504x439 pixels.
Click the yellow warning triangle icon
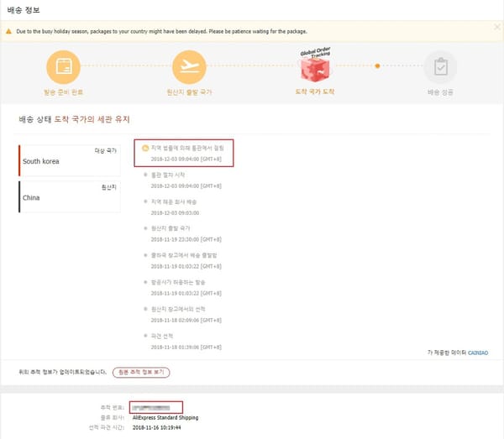click(x=8, y=31)
